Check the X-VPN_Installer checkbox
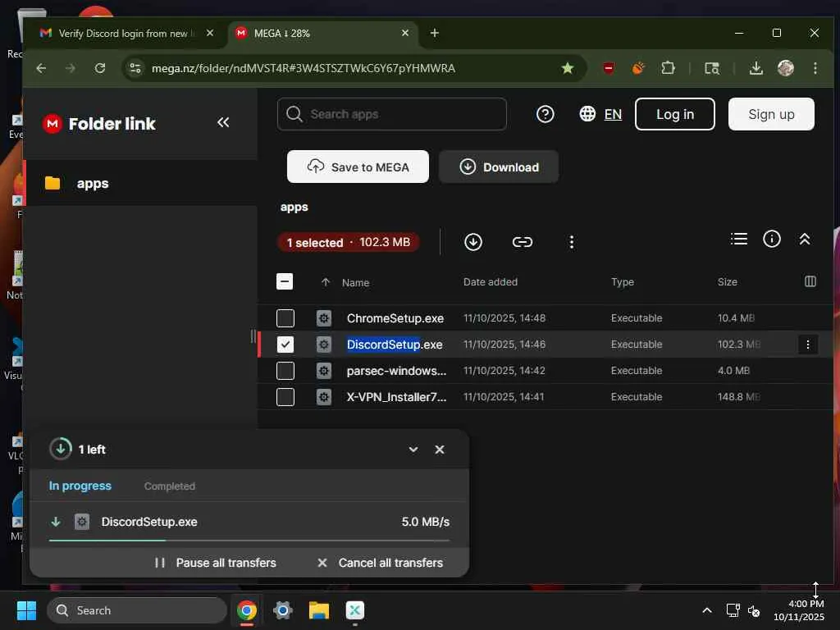The image size is (840, 630). pos(285,397)
